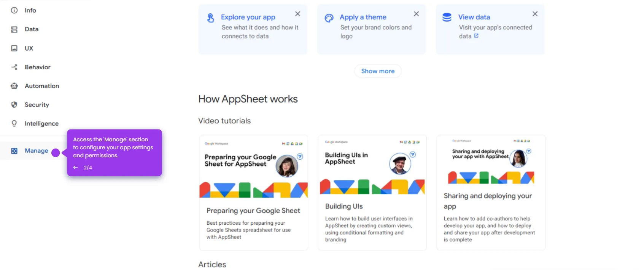Image resolution: width=644 pixels, height=270 pixels.
Task: Click 'Learn how to build user interfaces' text
Action: click(369, 229)
